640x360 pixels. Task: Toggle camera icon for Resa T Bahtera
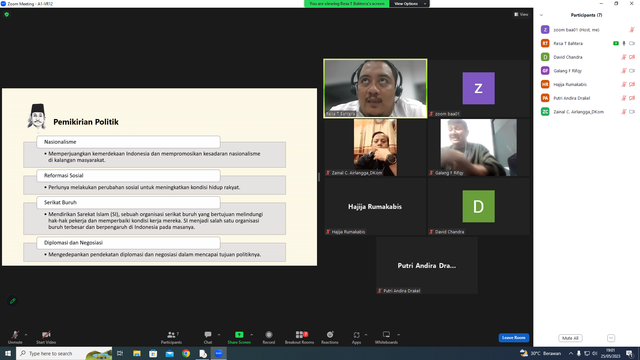(632, 43)
